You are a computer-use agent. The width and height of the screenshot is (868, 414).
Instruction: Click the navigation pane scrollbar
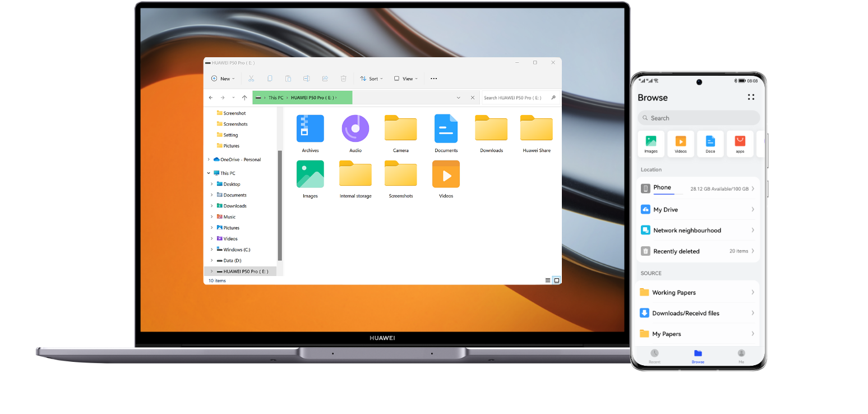pos(280,205)
